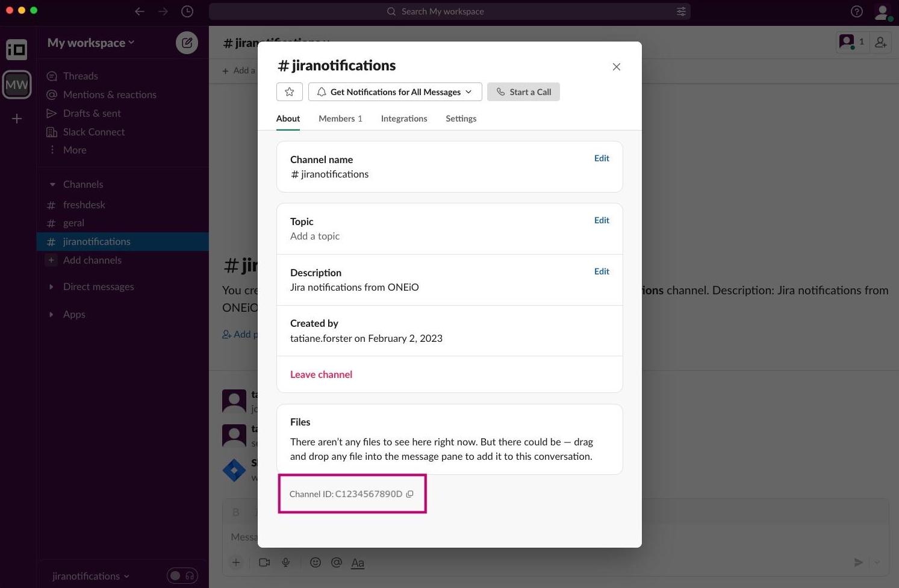Compose a new message with pencil icon
The height and width of the screenshot is (588, 899).
coord(187,43)
